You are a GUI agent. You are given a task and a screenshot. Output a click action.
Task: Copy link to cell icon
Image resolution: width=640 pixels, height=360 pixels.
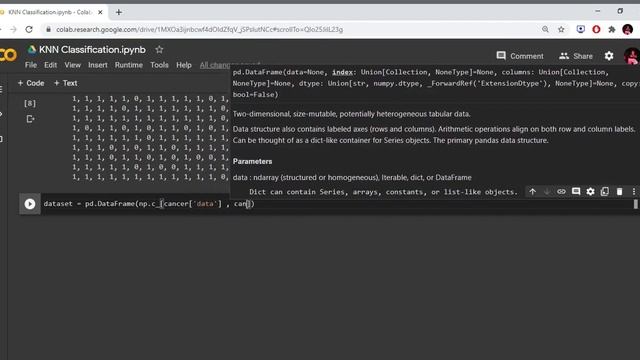pos(561,191)
